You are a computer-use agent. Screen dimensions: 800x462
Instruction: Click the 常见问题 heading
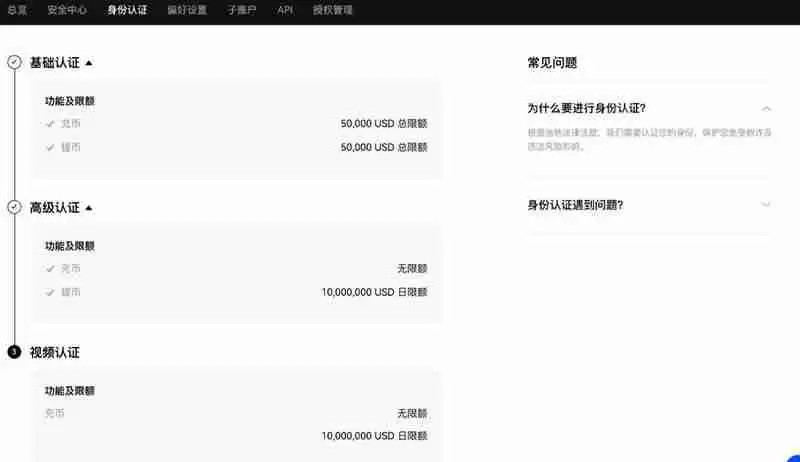[552, 63]
